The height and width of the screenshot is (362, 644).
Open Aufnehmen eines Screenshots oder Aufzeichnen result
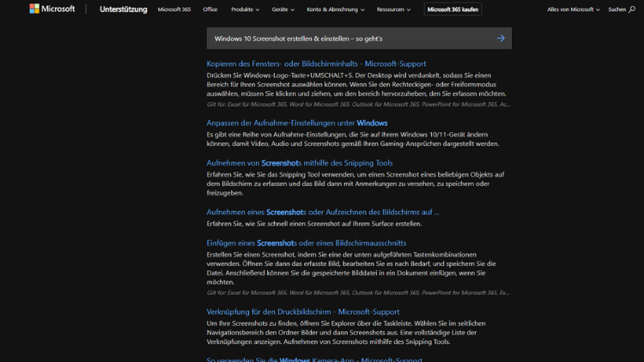tap(322, 212)
